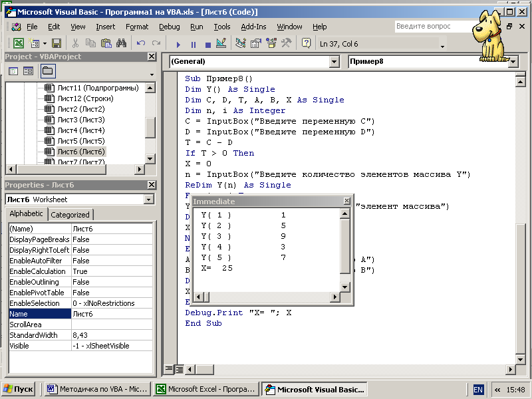532x399 pixels.
Task: Select the Categorized properties tab
Action: (x=70, y=215)
